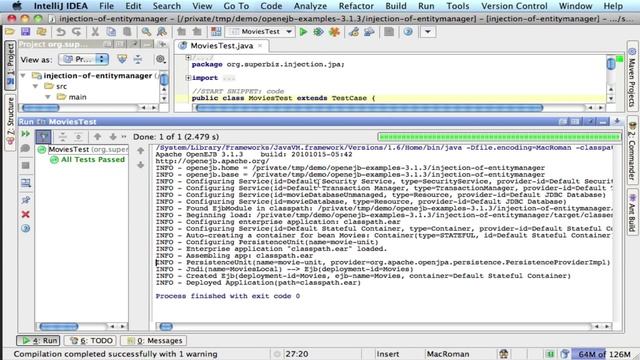Debug MoviesTest using the bug icon

coord(318,32)
